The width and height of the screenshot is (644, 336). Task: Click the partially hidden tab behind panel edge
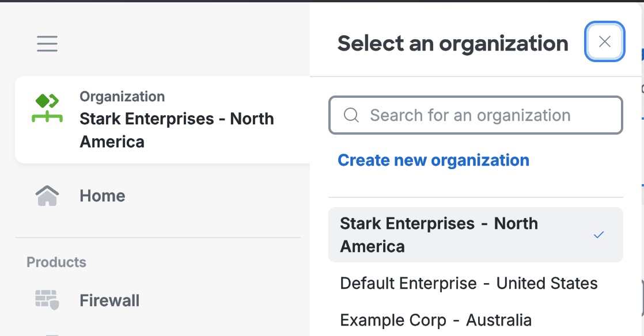click(642, 86)
